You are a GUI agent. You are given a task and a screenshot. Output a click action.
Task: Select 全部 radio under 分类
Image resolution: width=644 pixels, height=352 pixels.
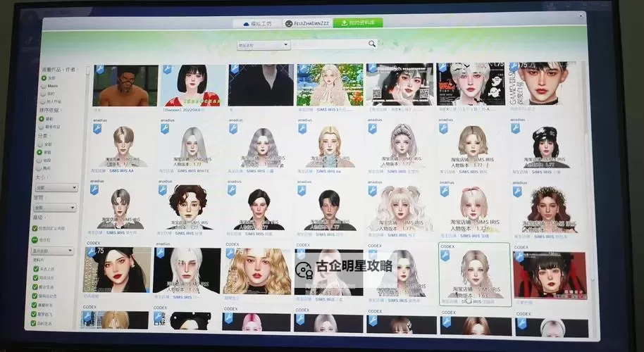[x=40, y=144]
